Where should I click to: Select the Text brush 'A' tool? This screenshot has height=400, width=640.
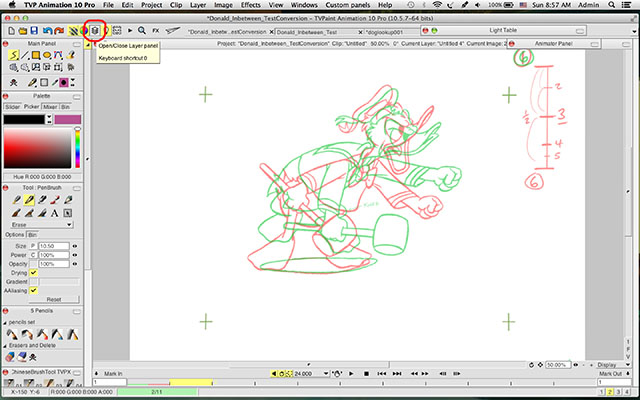55,213
